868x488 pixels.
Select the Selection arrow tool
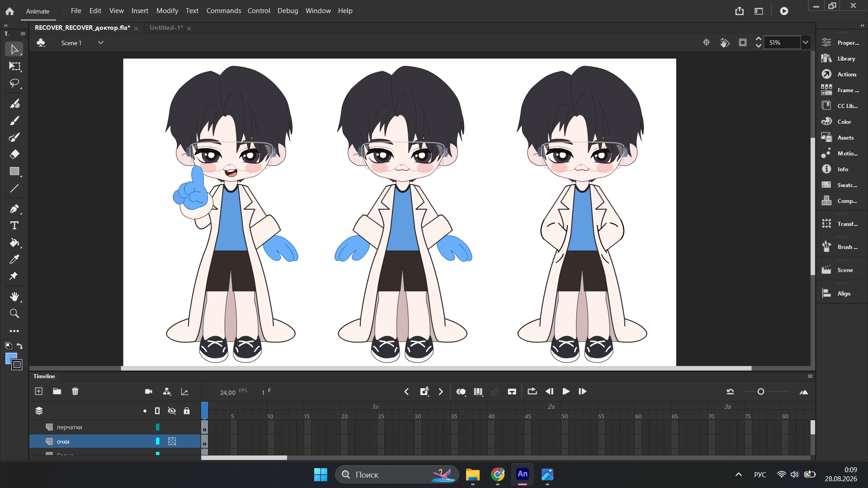point(14,49)
